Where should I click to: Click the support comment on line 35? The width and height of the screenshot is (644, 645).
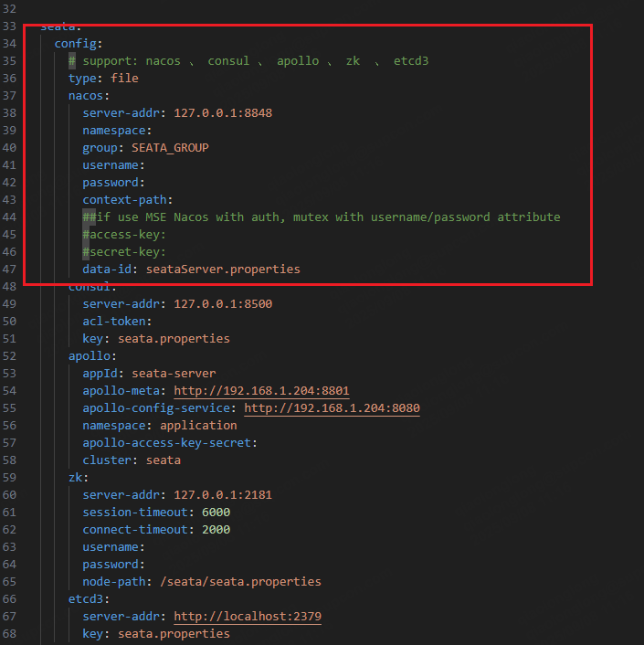(248, 61)
